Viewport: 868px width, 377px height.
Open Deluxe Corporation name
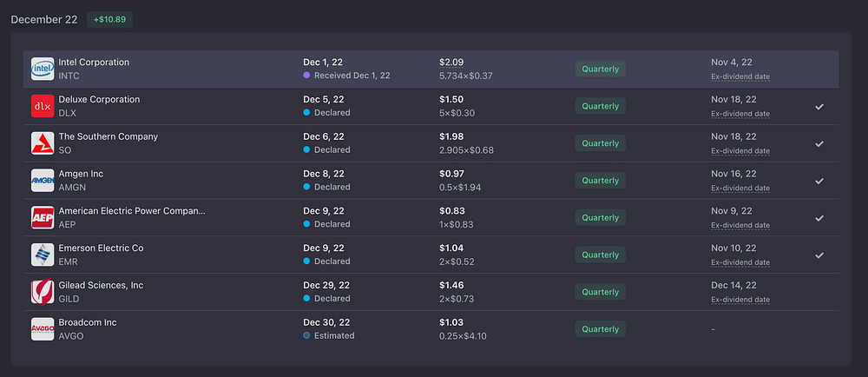point(99,99)
